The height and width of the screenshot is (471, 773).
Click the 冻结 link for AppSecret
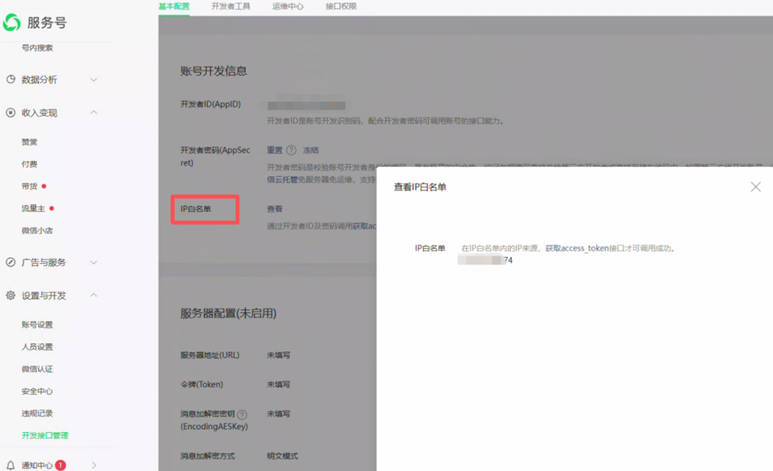coord(311,150)
